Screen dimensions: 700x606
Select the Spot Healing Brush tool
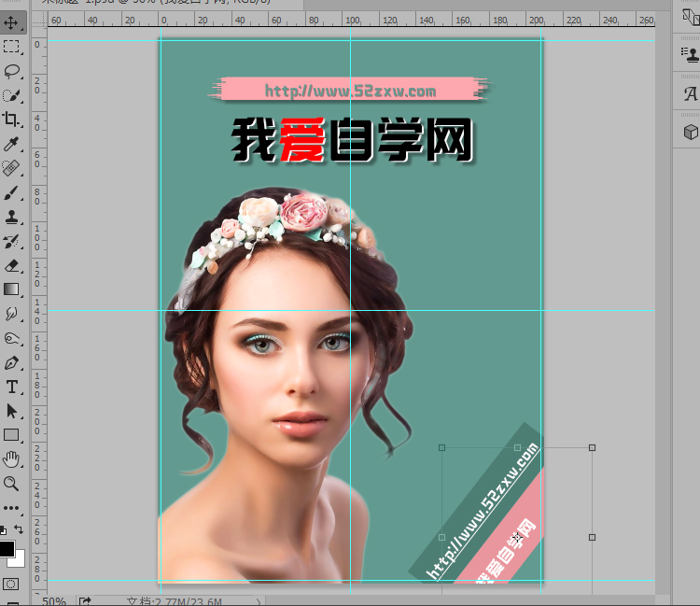click(11, 168)
